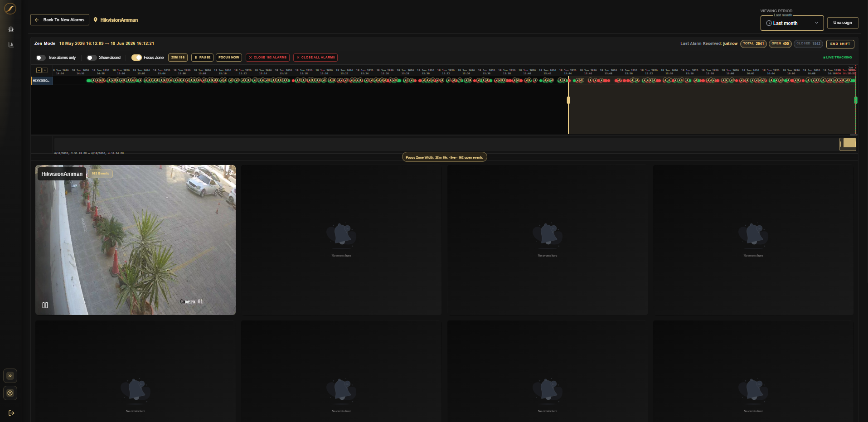The image size is (868, 422).
Task: Click the 28M 19S focus width button
Action: pos(178,58)
